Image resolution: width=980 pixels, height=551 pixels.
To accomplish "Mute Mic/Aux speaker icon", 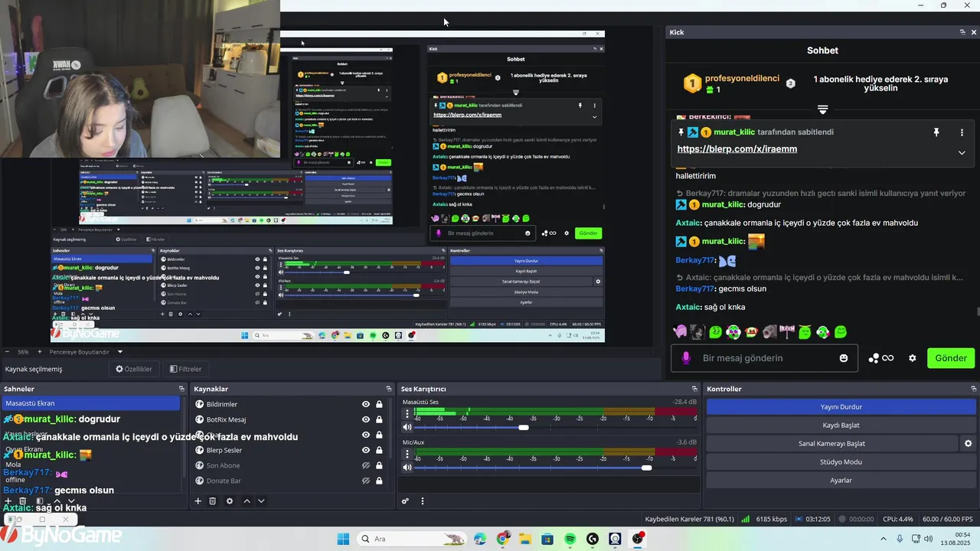I will 407,468.
